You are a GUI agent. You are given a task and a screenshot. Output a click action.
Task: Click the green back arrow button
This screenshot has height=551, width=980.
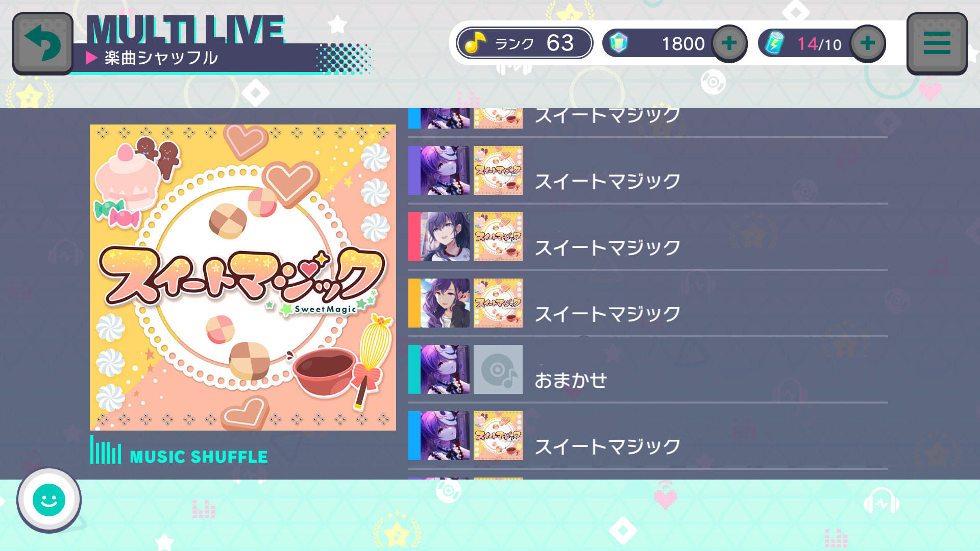(x=43, y=44)
